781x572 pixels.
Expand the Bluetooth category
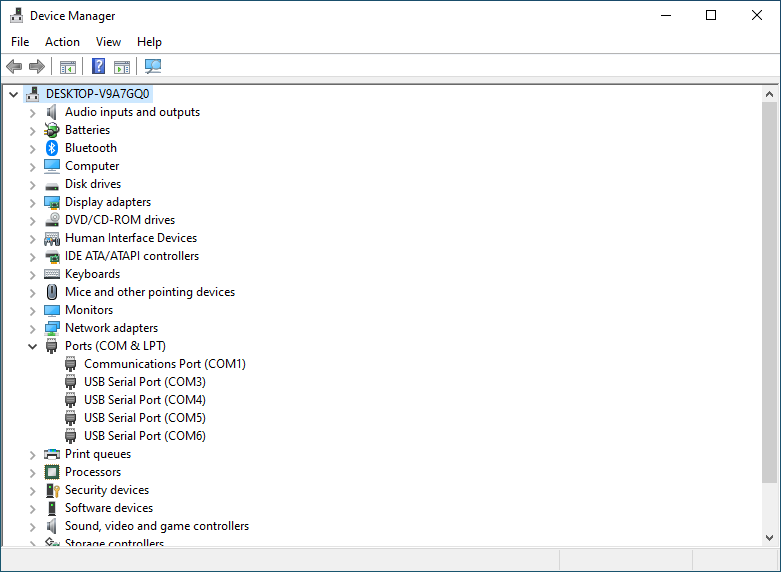tap(32, 148)
